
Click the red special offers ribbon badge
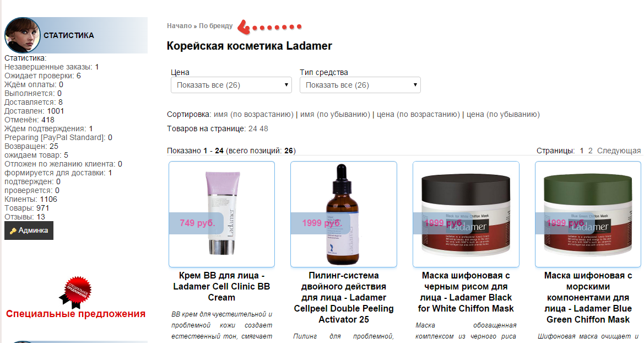pyautogui.click(x=75, y=292)
